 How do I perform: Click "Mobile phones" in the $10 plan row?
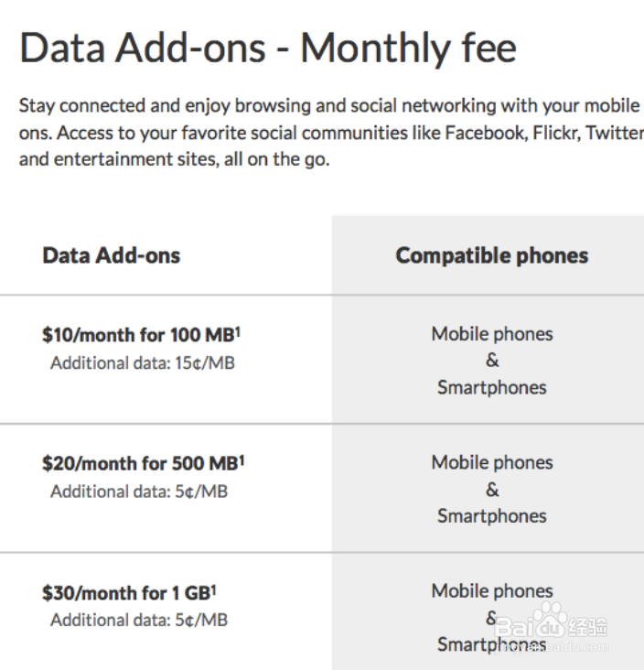coord(492,334)
